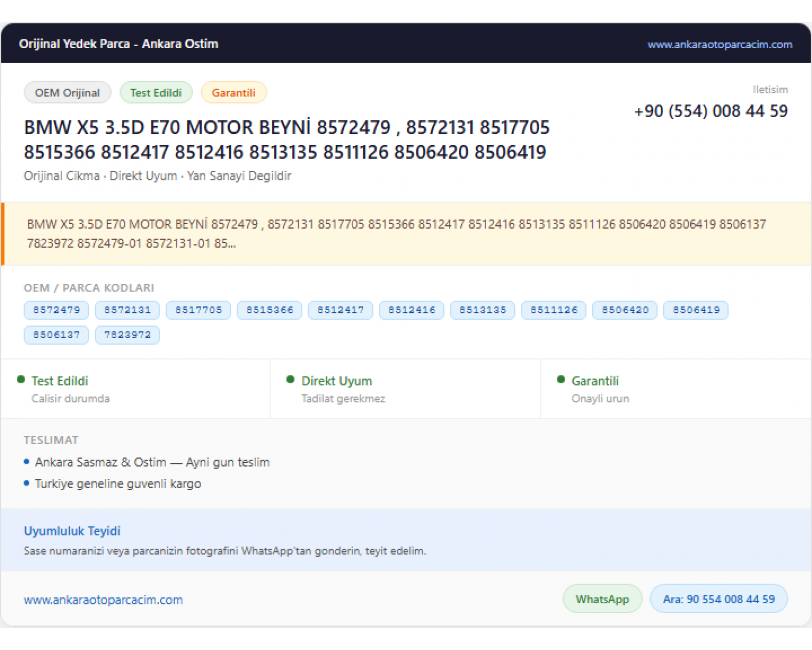This screenshot has height=650, width=812.
Task: Click the BMW X5 3.5D E70 product title
Action: tap(287, 140)
